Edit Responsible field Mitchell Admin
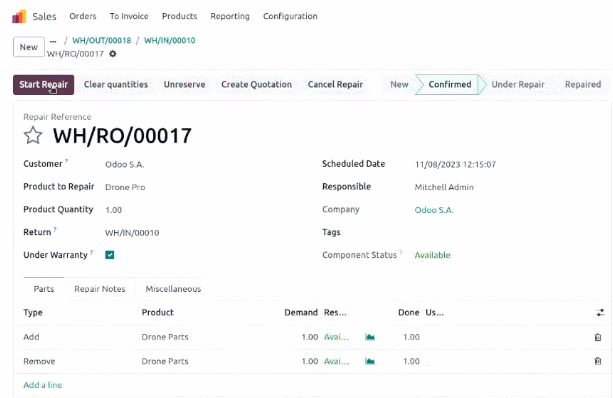The image size is (613, 398). click(444, 187)
